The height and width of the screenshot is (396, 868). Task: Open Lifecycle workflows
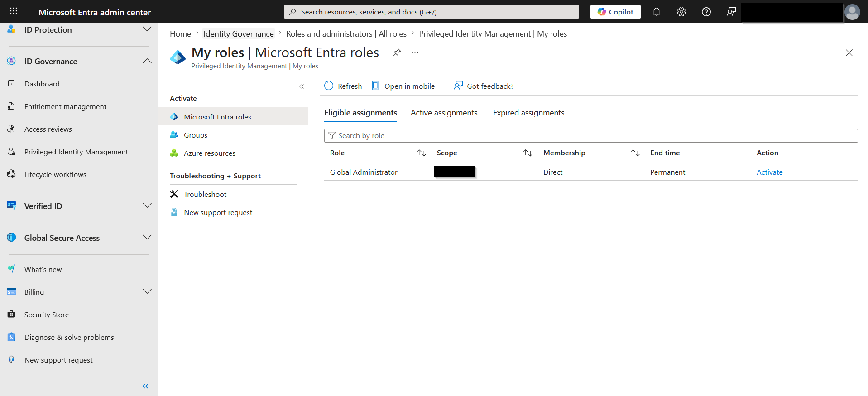click(55, 174)
